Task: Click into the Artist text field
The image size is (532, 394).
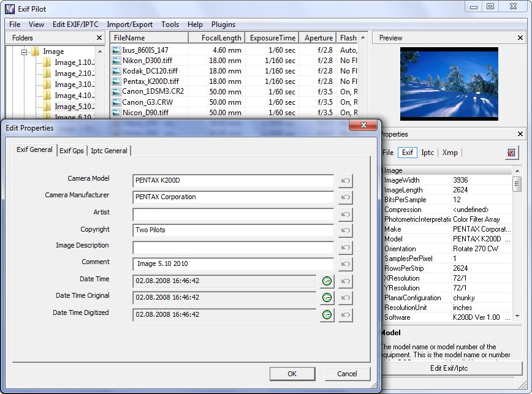Action: 233,214
